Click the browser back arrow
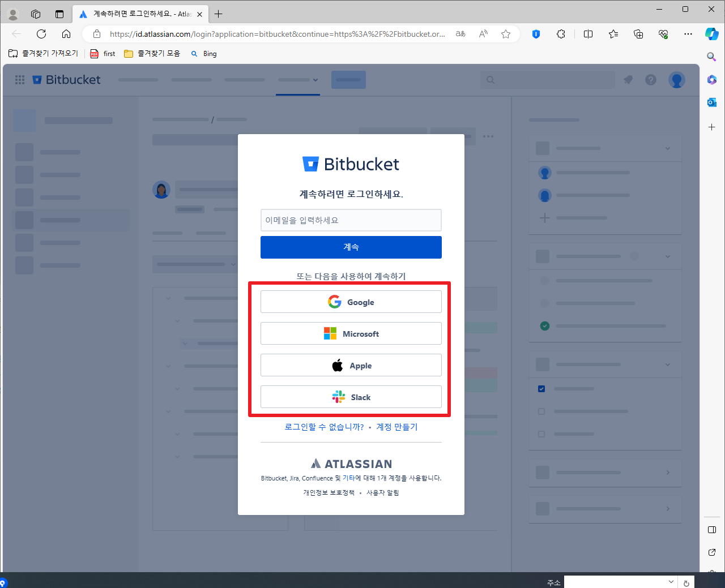This screenshot has width=725, height=588. pyautogui.click(x=16, y=34)
